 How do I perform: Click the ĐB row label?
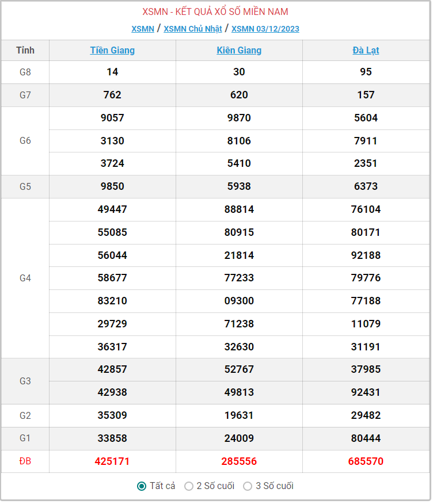(x=25, y=461)
